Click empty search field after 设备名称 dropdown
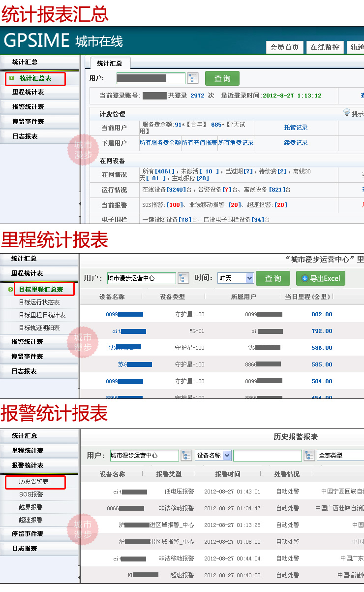This screenshot has height=592, width=364. pos(268,456)
